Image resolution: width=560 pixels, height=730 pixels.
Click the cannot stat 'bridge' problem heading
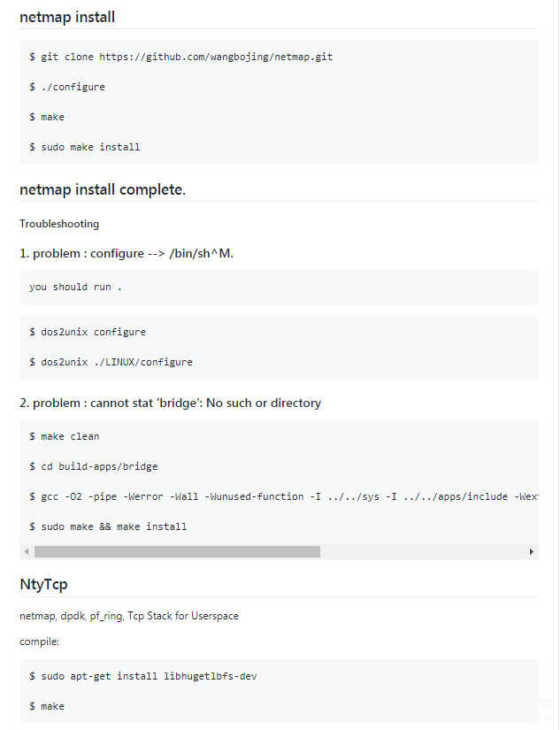[x=170, y=403]
